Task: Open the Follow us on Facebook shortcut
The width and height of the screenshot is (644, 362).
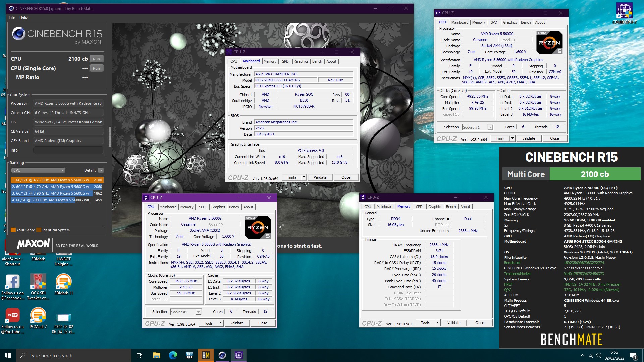Action: click(12, 287)
